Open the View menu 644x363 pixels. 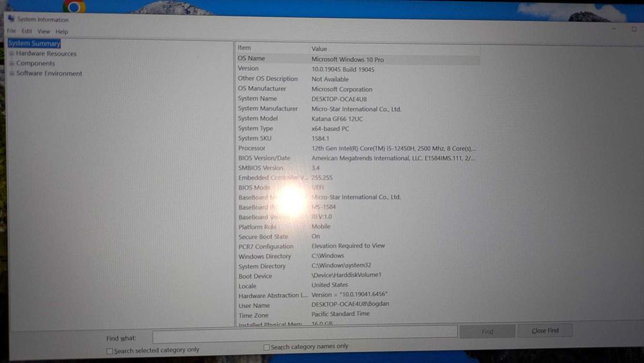click(x=44, y=31)
